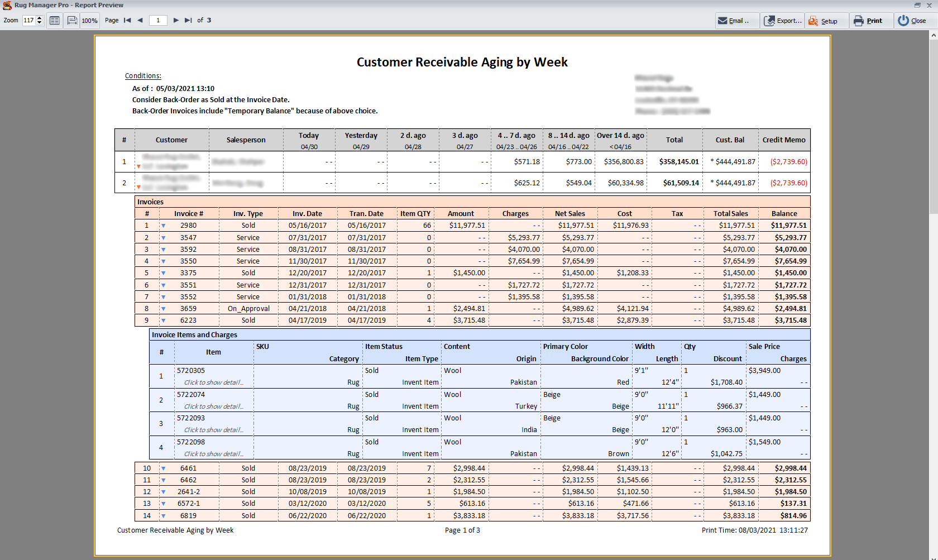This screenshot has height=560, width=938.
Task: Expand invoice 6461 row arrow
Action: pos(164,468)
